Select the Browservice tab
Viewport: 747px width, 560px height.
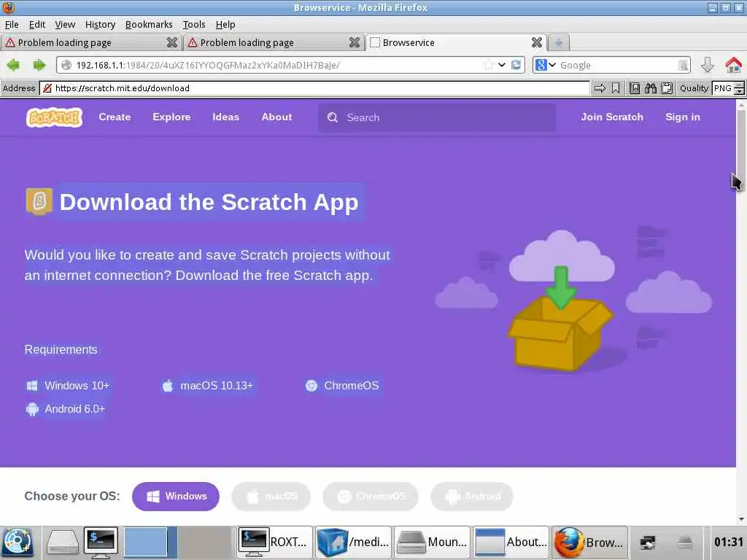[x=455, y=42]
